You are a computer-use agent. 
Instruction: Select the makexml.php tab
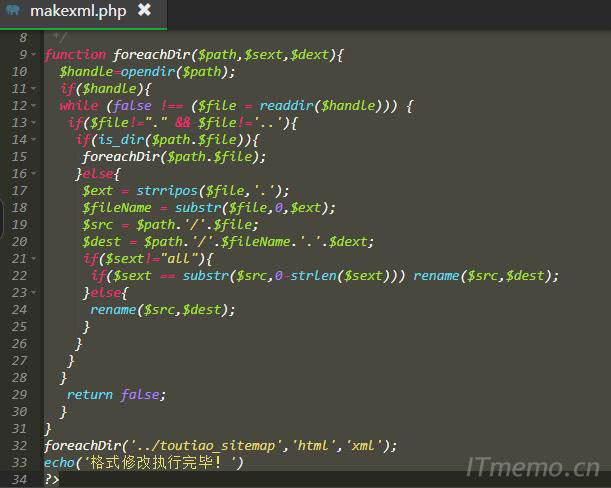click(x=83, y=14)
